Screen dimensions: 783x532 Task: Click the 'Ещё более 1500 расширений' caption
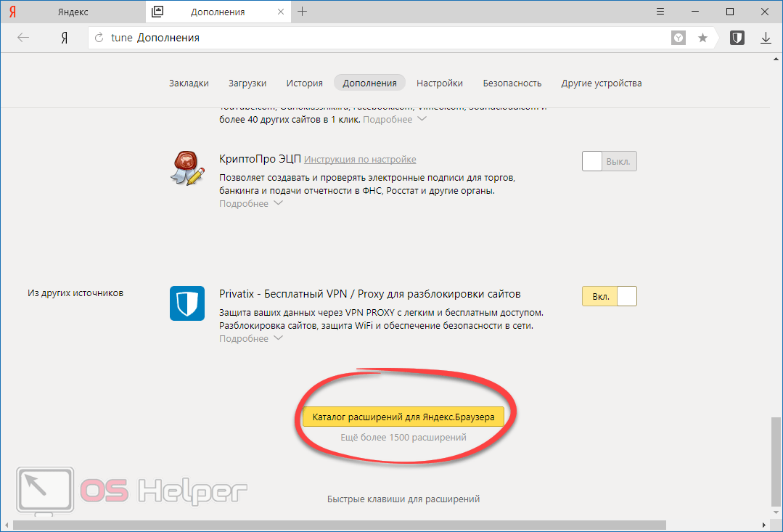coord(403,438)
